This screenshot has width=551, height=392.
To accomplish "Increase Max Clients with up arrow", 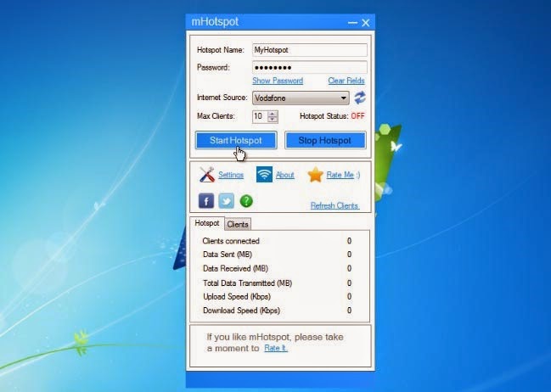I will 273,114.
